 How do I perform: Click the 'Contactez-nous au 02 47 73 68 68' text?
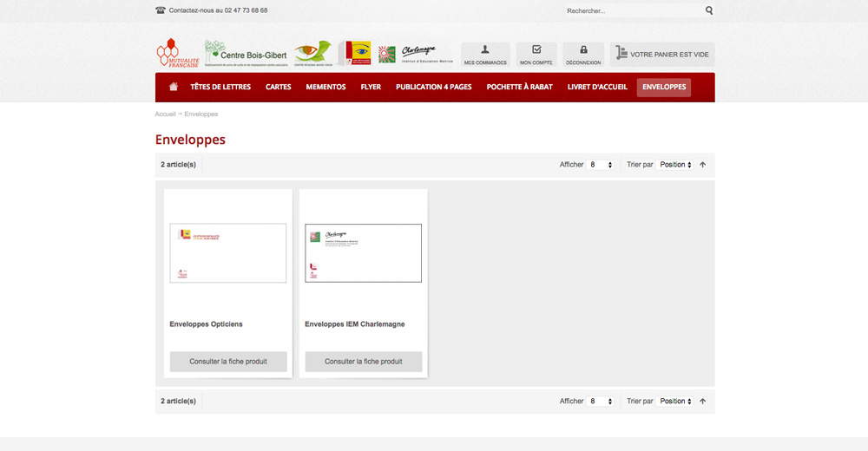click(x=218, y=10)
